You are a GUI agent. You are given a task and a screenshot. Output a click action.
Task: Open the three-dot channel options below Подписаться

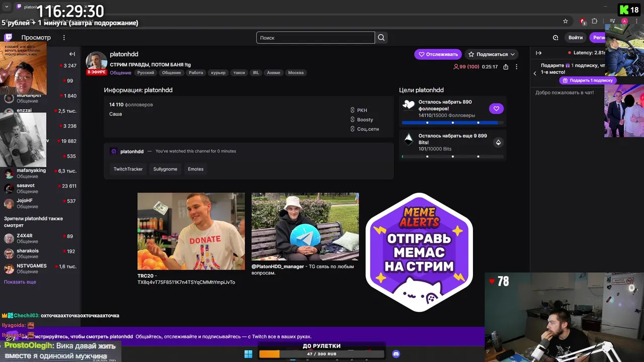[516, 67]
